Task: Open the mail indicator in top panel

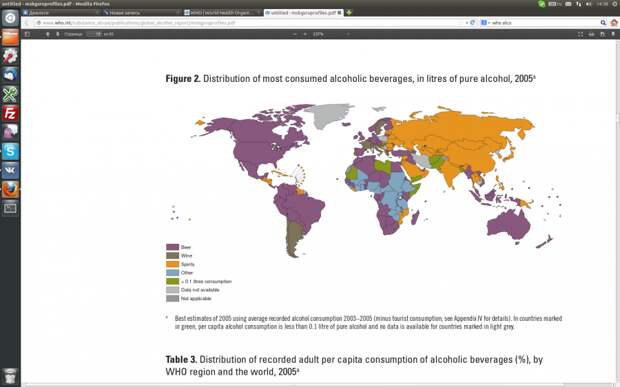Action: tap(568, 4)
